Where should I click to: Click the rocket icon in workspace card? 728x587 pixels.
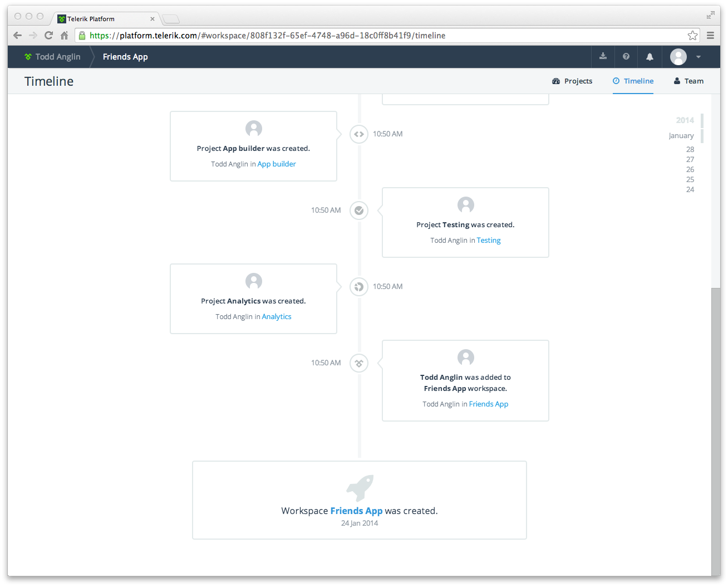360,488
